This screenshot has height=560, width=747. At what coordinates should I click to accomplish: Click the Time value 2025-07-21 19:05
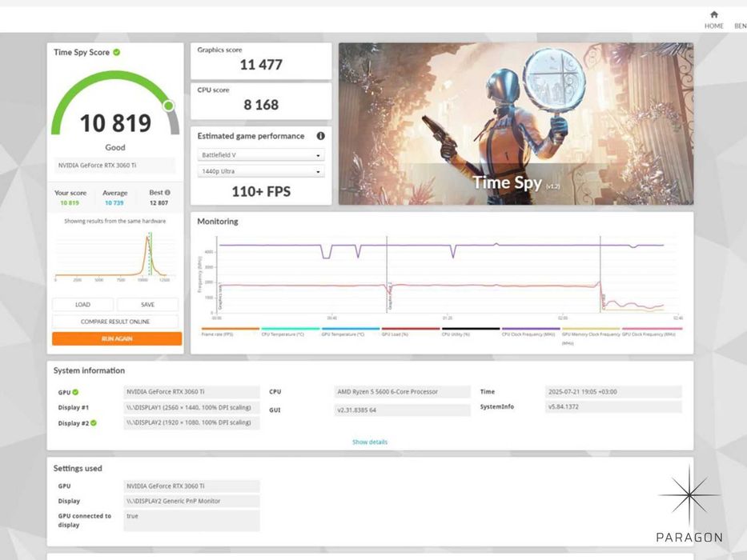tap(613, 392)
